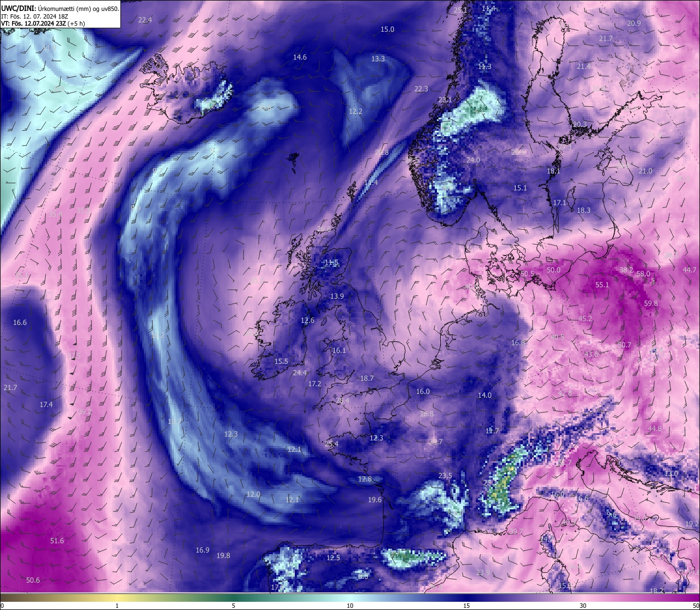Click the 13.9 value on the map
Image resolution: width=700 pixels, height=610 pixels.
[337, 297]
